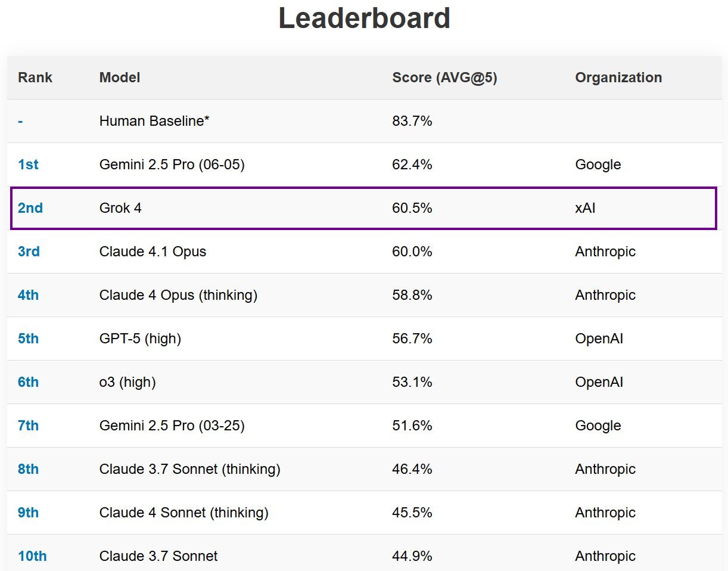Click the 1st rank link
728x571 pixels.
[28, 165]
